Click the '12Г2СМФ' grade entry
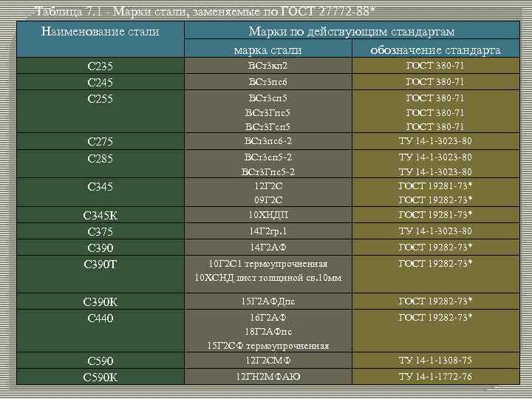The width and height of the screenshot is (532, 399). pyautogui.click(x=268, y=361)
